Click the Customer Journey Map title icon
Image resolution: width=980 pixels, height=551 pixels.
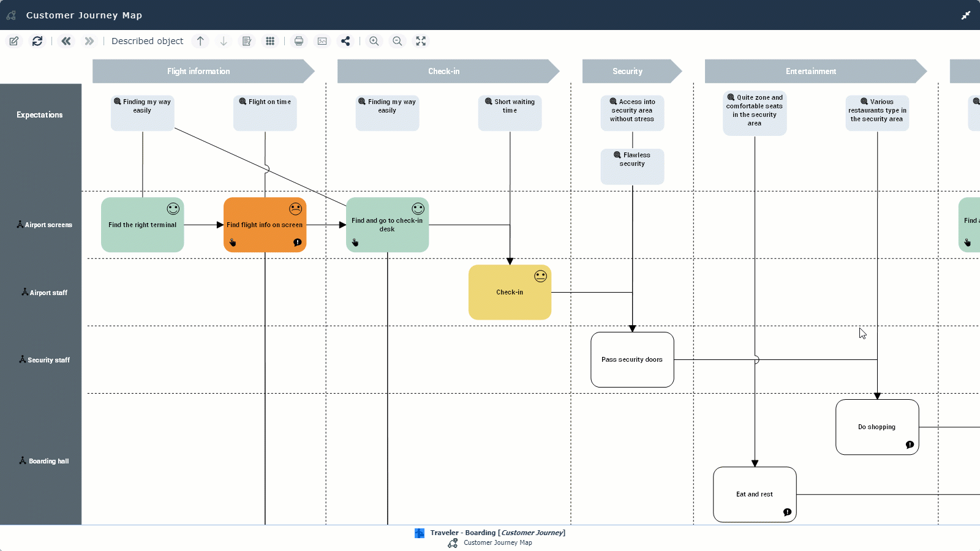coord(11,15)
